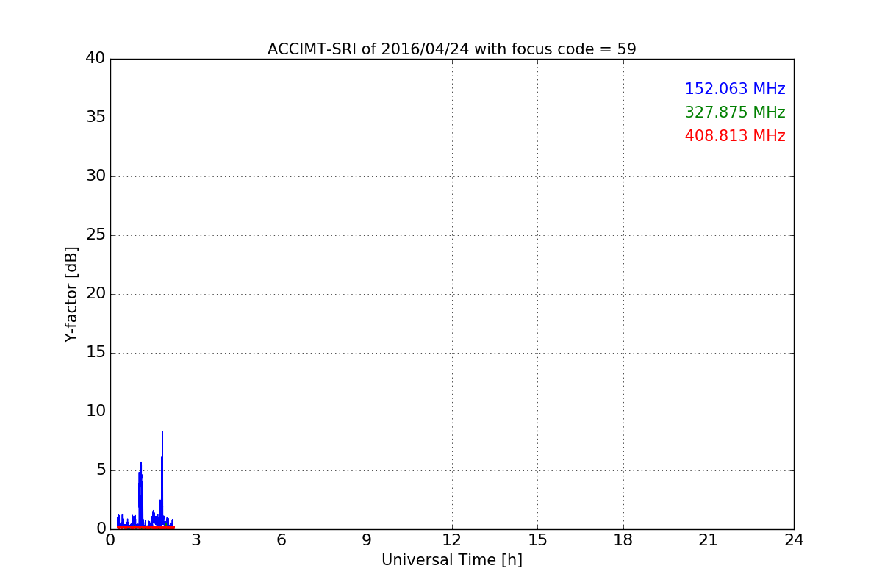The height and width of the screenshot is (588, 882).
Task: Click x-axis tick label 9
Action: (x=367, y=540)
